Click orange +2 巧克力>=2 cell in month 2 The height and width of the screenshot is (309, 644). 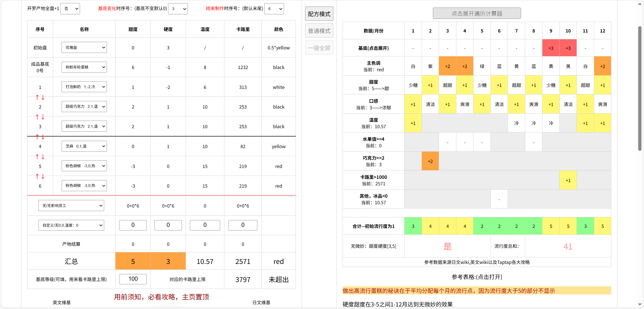[430, 161]
